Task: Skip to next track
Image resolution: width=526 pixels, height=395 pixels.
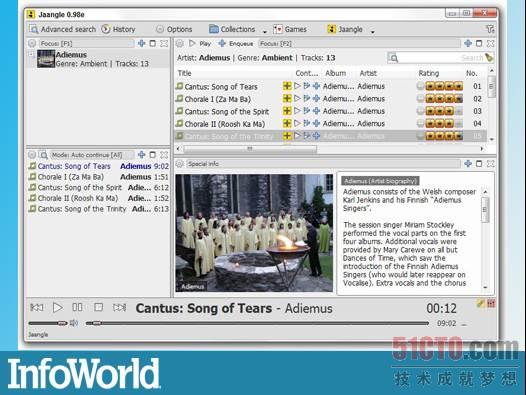Action: (x=119, y=307)
